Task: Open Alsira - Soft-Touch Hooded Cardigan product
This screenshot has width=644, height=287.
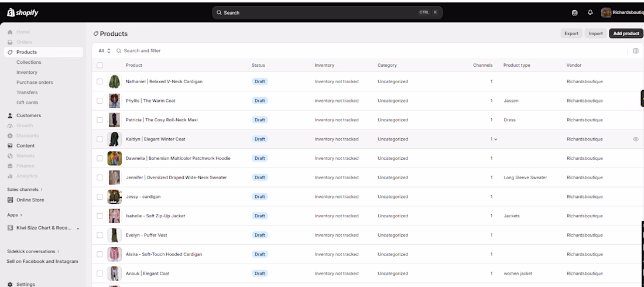Action: 164,254
